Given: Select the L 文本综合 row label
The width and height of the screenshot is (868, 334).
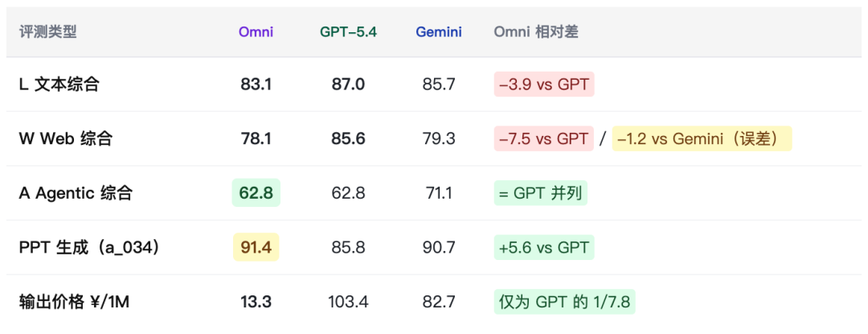Looking at the screenshot, I should 59,84.
